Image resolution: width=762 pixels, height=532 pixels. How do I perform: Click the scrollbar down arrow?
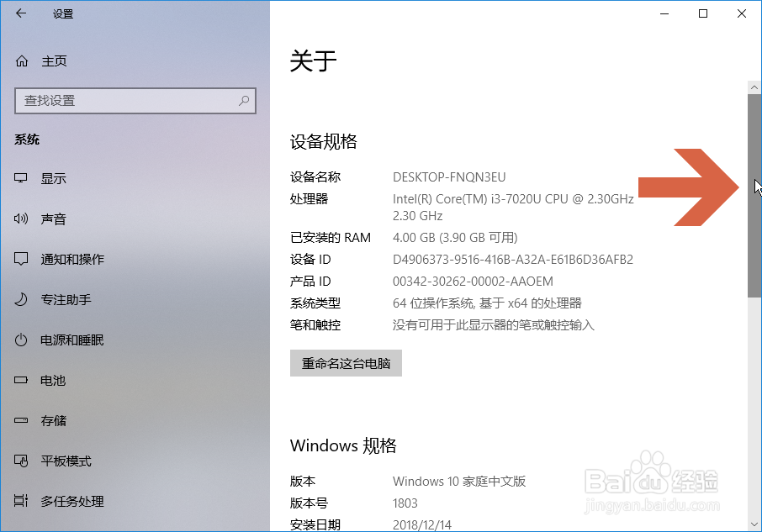click(754, 525)
